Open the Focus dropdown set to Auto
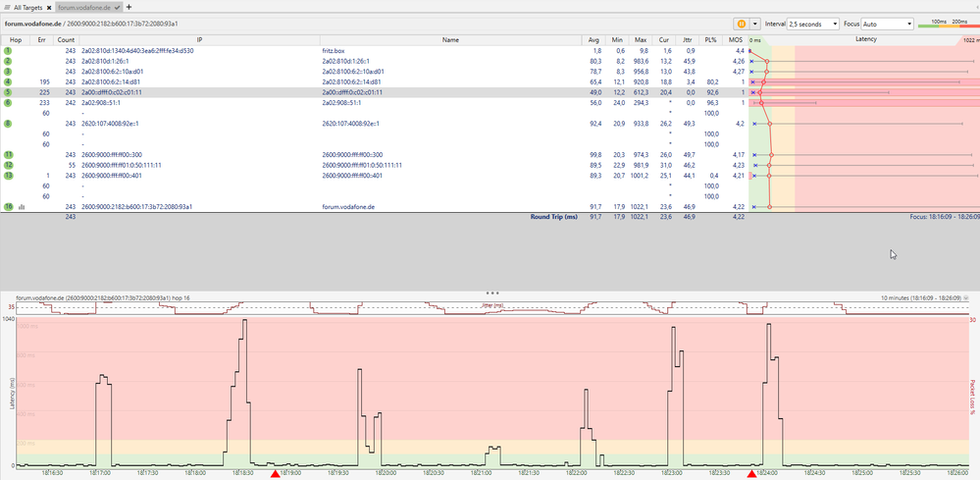980x480 pixels. pos(888,24)
